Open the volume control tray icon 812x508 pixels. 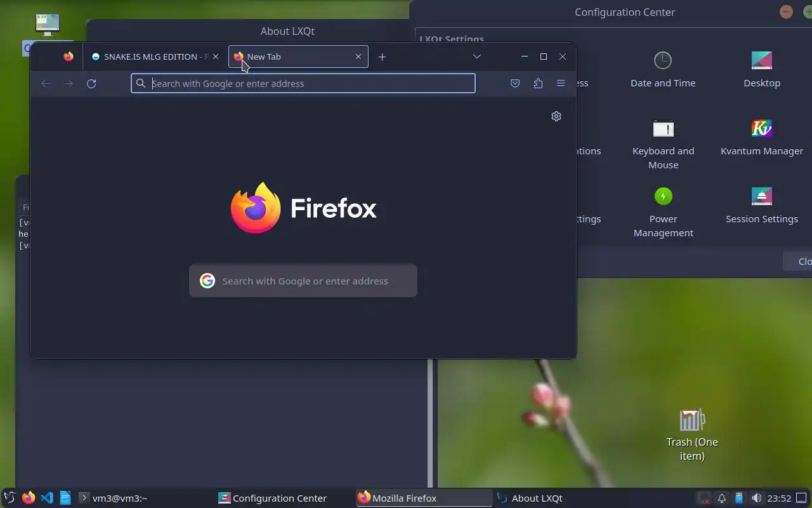(x=756, y=498)
